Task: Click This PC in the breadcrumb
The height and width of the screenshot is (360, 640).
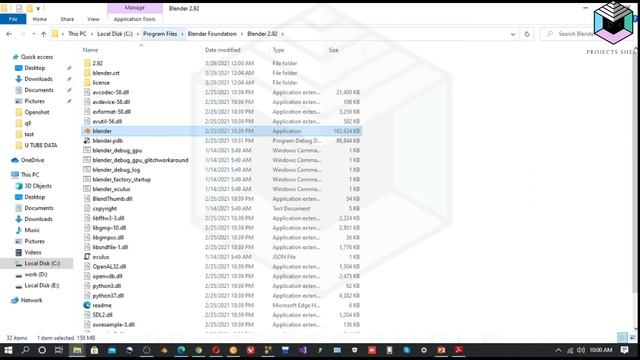Action: (x=77, y=34)
